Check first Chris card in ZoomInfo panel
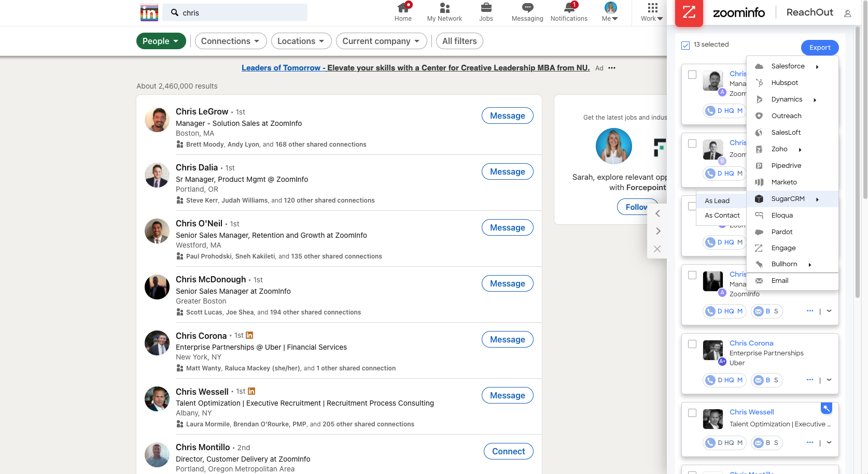This screenshot has height=474, width=868. coord(692,75)
